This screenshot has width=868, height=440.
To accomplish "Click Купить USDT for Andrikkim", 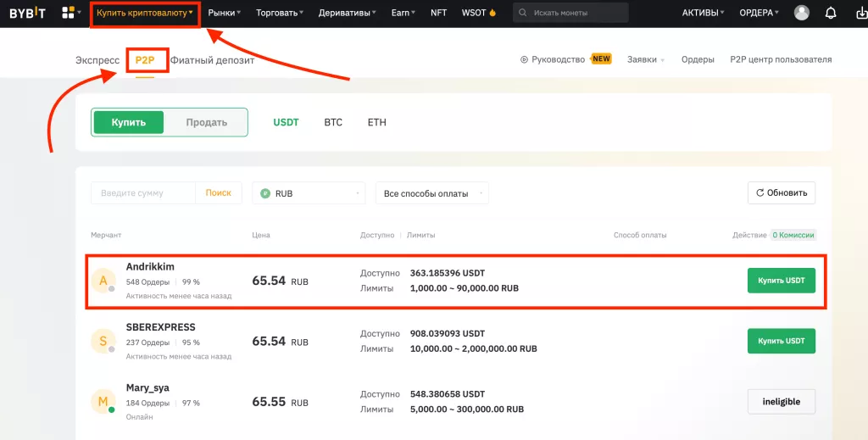I will (x=781, y=281).
